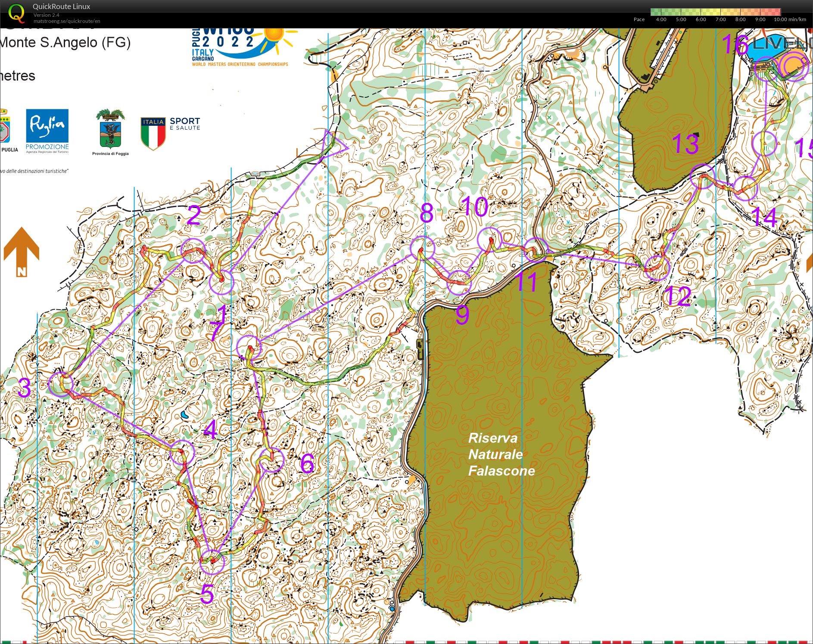This screenshot has height=644, width=813.
Task: Click the "8:00" pace legend value
Action: click(740, 19)
